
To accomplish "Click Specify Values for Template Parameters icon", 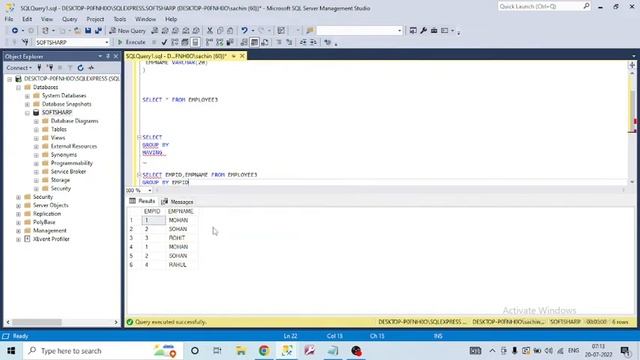I will coord(327,42).
